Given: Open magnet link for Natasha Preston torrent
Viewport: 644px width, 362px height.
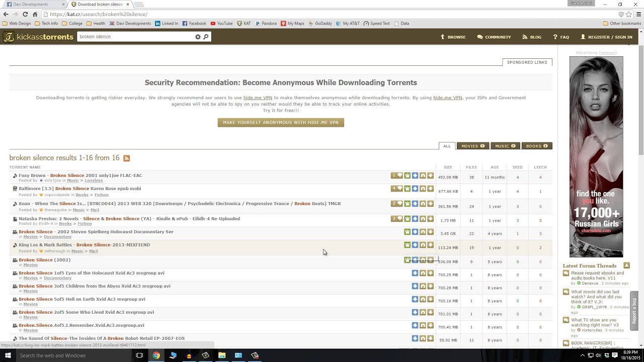Looking at the screenshot, I should click(x=423, y=219).
